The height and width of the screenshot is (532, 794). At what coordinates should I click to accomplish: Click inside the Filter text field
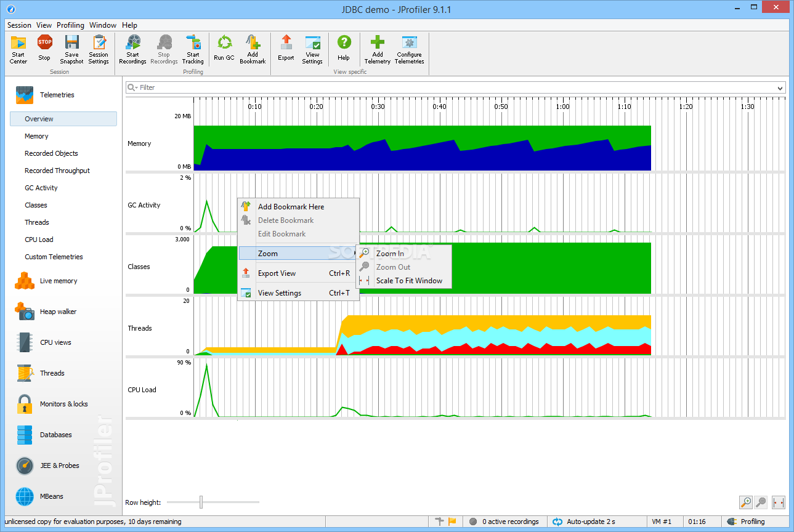456,87
